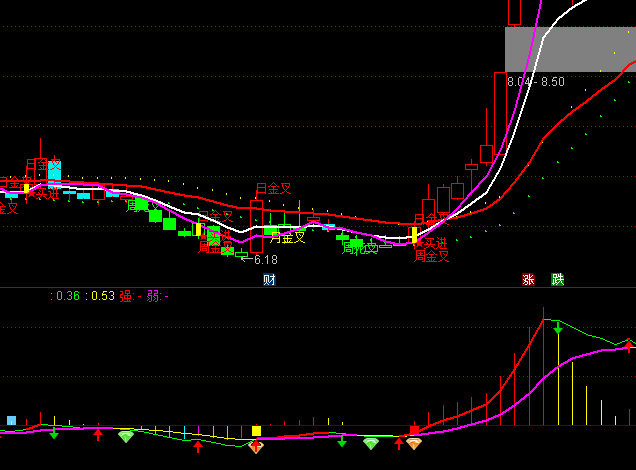
Task: Select the rightmost orange diamond signal
Action: [413, 443]
